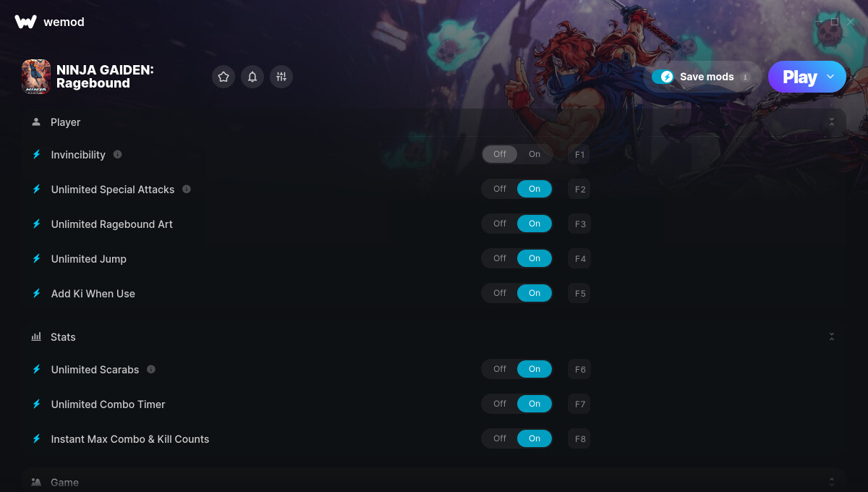Click the info icon next to Invincibility
The image size is (868, 492).
click(118, 154)
